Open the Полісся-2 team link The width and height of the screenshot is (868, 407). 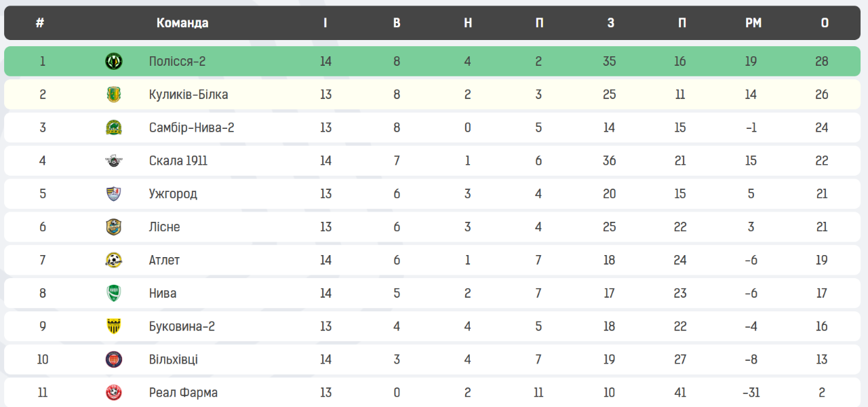click(x=177, y=62)
